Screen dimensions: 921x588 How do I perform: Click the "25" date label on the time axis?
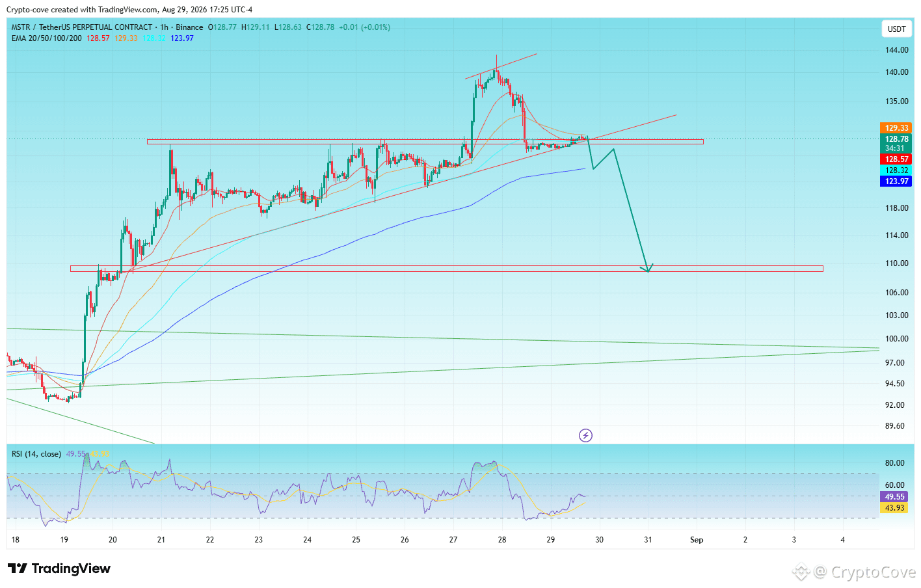tap(356, 540)
